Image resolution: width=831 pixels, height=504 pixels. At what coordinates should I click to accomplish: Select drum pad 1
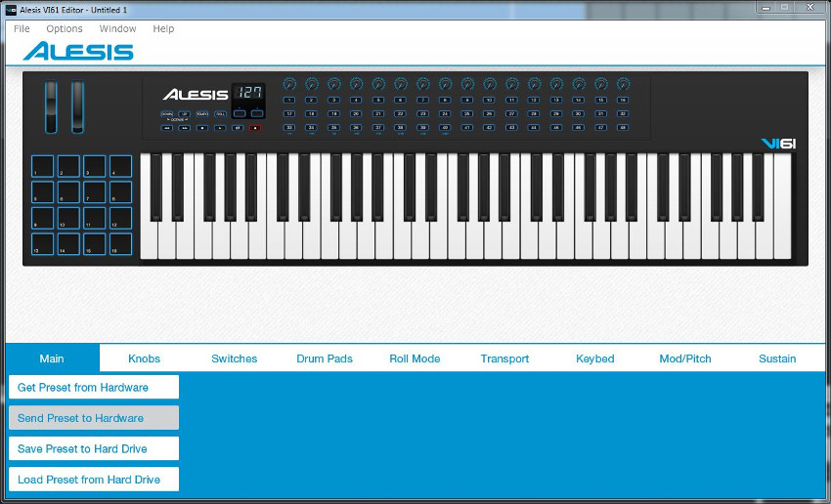(x=42, y=166)
